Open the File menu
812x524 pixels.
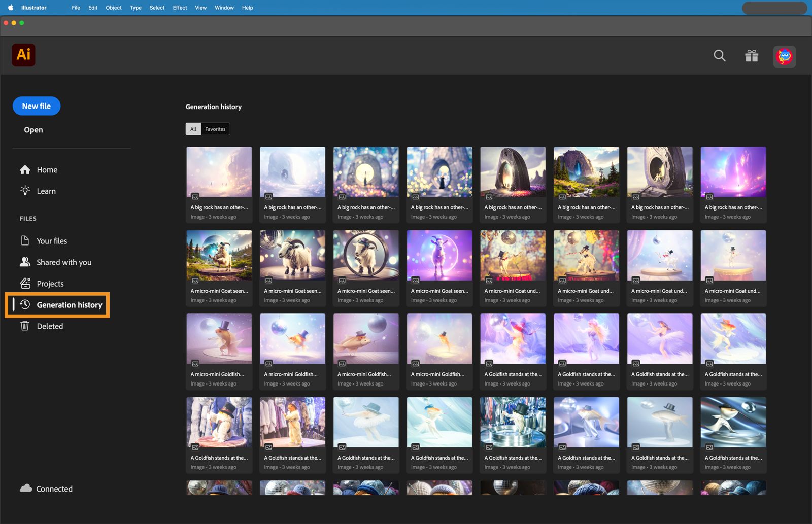tap(76, 8)
